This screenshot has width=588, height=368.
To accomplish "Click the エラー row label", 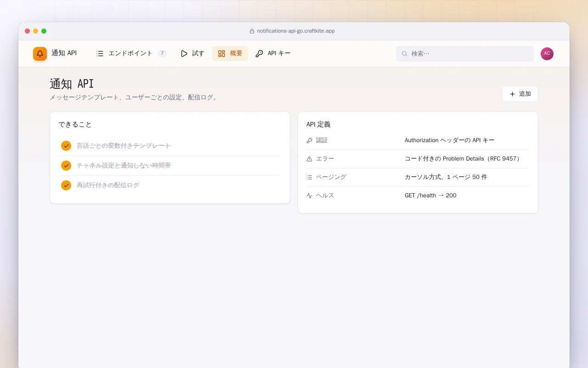I will click(x=325, y=159).
